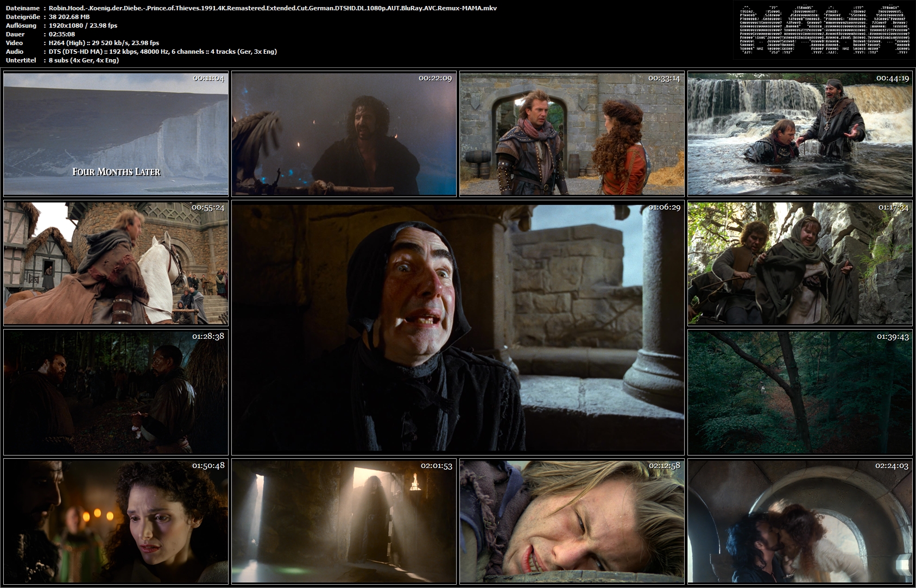Image resolution: width=916 pixels, height=588 pixels.
Task: Click the Four Months Later caption text
Action: pos(116,172)
